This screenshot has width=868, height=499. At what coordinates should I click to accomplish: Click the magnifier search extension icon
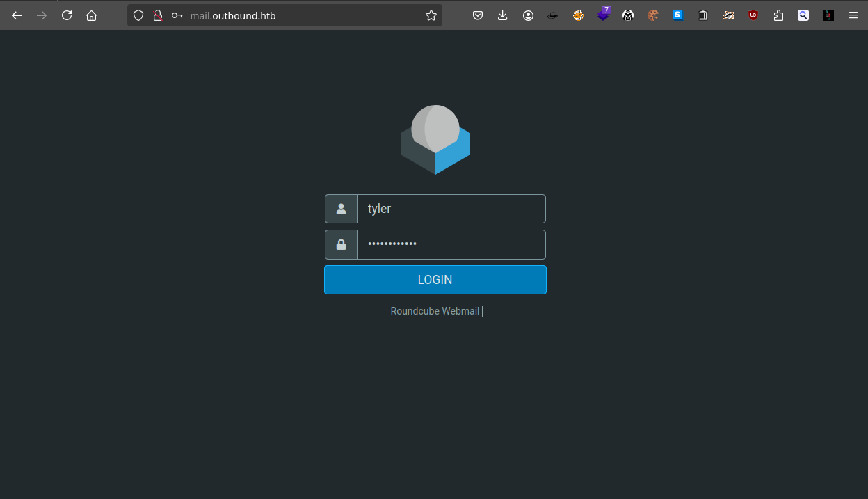803,15
